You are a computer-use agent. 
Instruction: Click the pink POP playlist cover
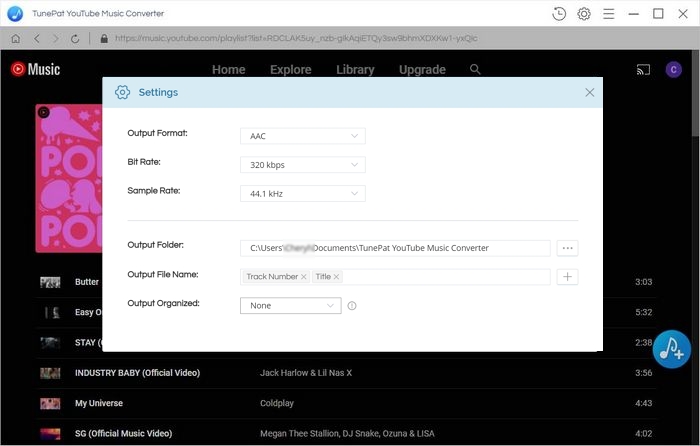69,179
